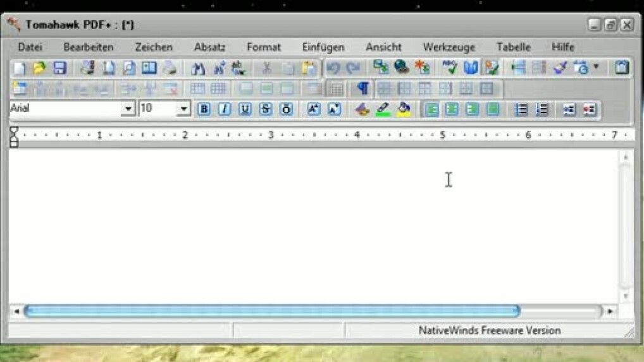The height and width of the screenshot is (362, 644).
Task: Toggle underline formatting
Action: [245, 109]
